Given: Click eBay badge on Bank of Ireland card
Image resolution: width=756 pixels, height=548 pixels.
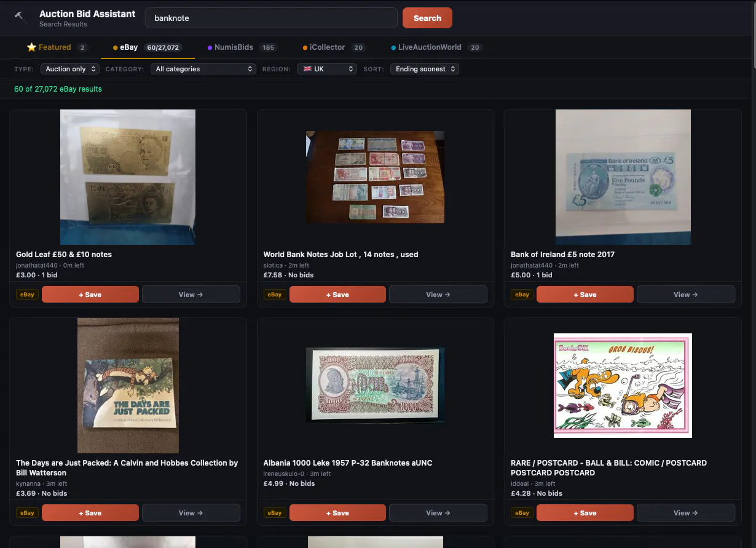Looking at the screenshot, I should [522, 295].
